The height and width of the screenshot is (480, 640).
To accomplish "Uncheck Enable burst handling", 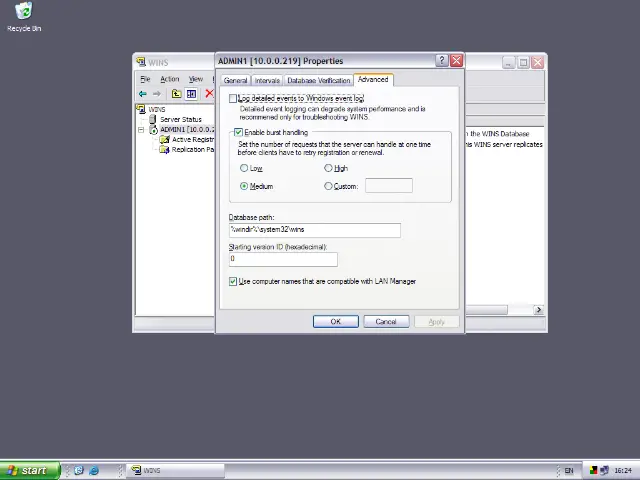I will tap(239, 132).
